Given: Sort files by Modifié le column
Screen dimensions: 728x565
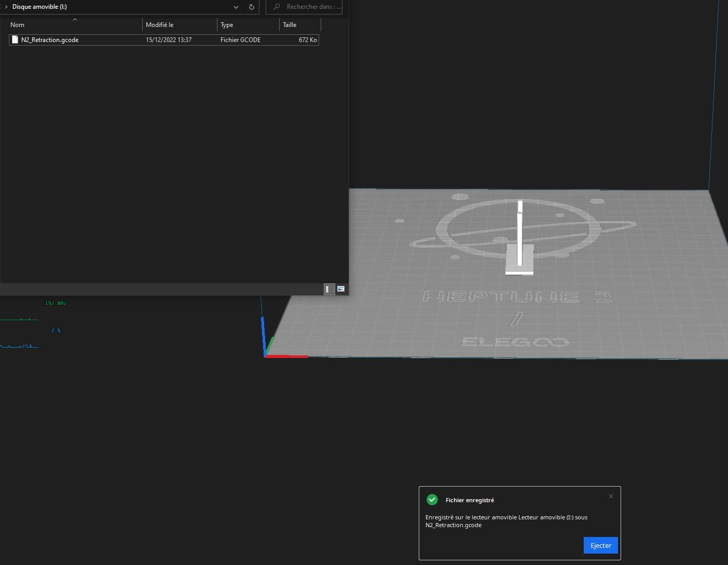Looking at the screenshot, I should 180,25.
